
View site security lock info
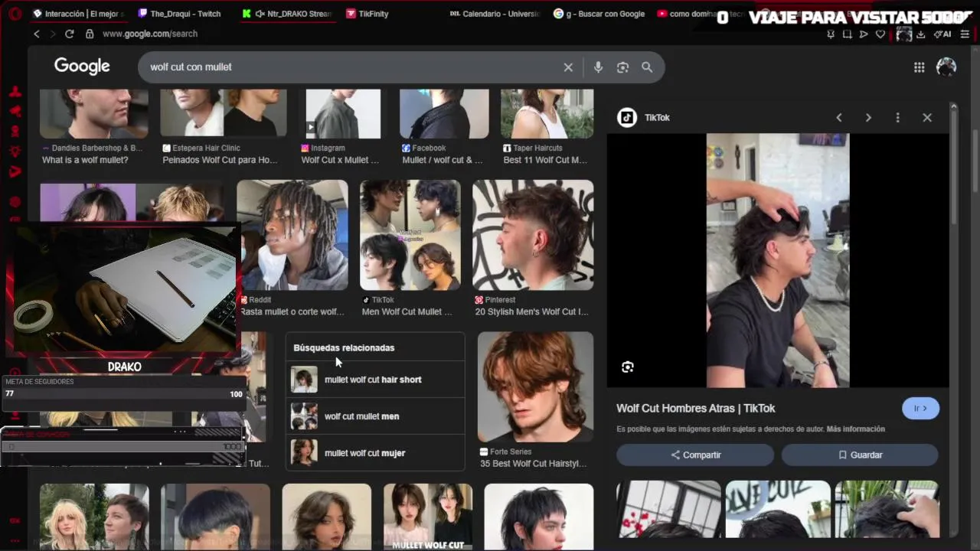pyautogui.click(x=90, y=34)
